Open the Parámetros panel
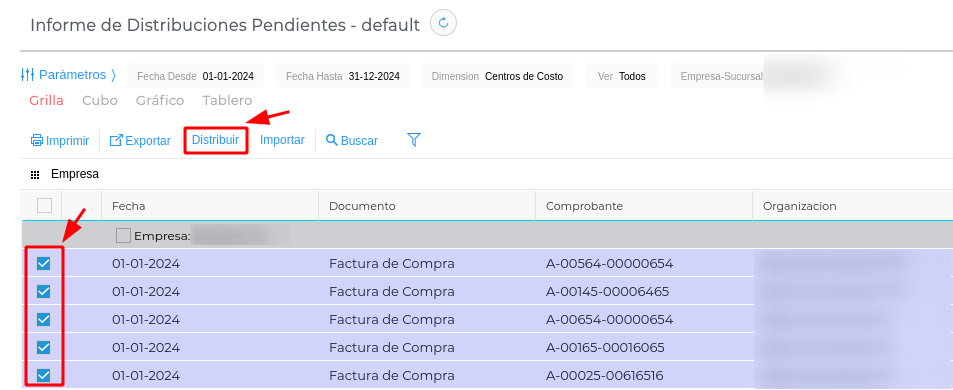Screen dimensions: 953x390 click(x=69, y=75)
